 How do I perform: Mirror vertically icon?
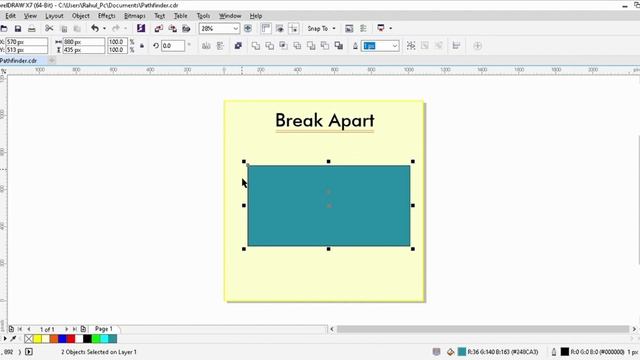(x=220, y=46)
